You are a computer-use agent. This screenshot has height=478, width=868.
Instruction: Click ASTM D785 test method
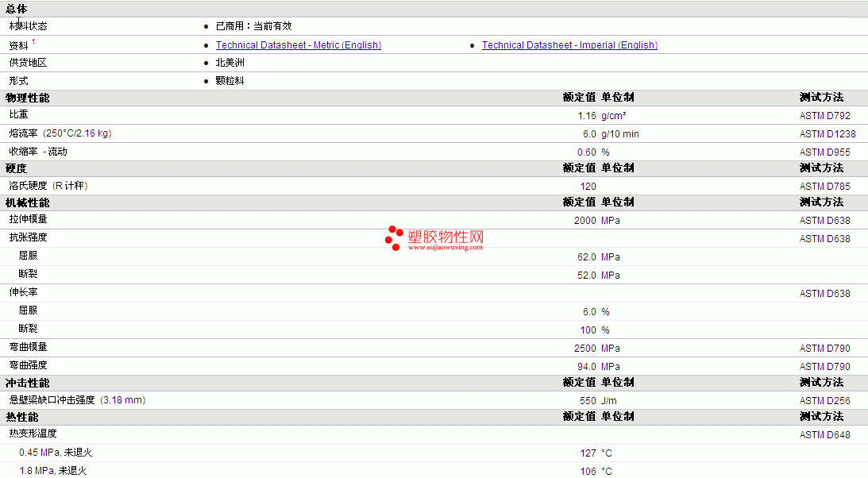pyautogui.click(x=825, y=187)
